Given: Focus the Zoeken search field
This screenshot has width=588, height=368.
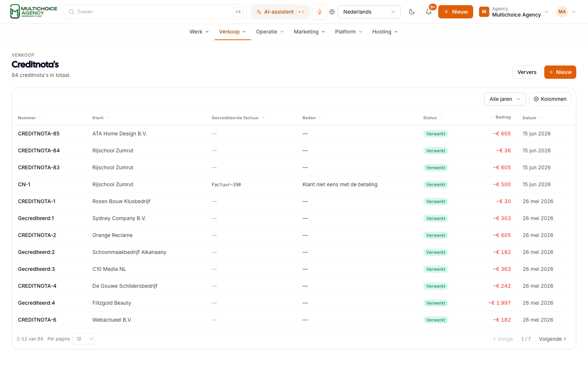Looking at the screenshot, I should (155, 12).
